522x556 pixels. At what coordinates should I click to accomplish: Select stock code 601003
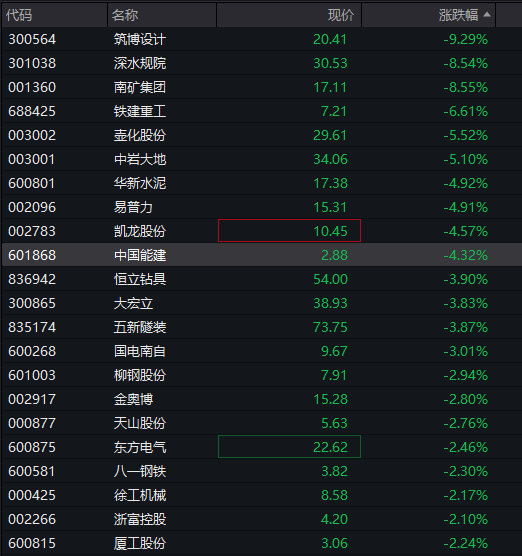[x=32, y=375]
